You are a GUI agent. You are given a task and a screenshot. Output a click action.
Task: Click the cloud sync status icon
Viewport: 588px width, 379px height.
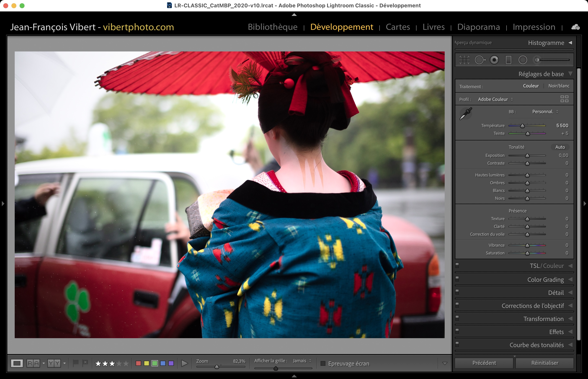tap(575, 27)
